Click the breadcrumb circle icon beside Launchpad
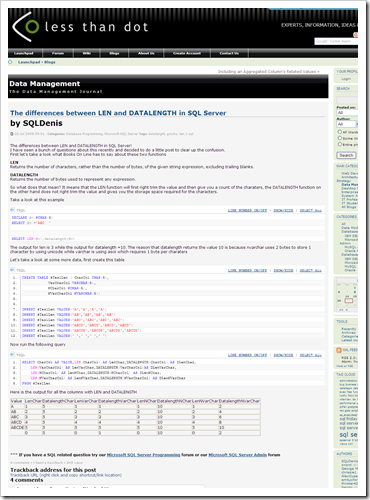 [x=10, y=62]
